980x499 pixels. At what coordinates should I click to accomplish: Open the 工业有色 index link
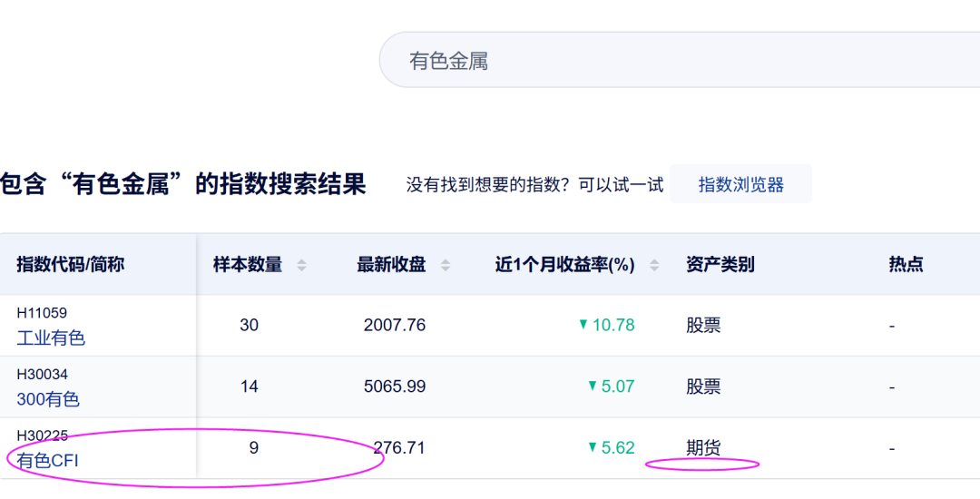pos(51,338)
